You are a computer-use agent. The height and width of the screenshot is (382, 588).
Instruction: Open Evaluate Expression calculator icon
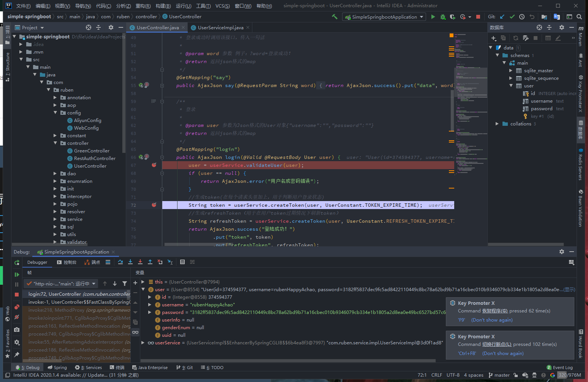point(182,262)
